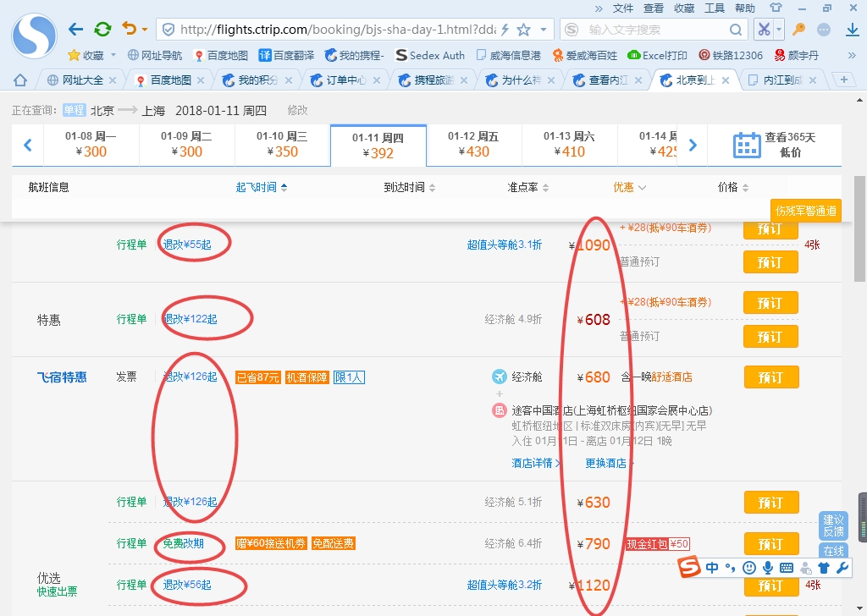867x616 pixels.
Task: Click the lightning speed-mode icon
Action: (x=505, y=30)
